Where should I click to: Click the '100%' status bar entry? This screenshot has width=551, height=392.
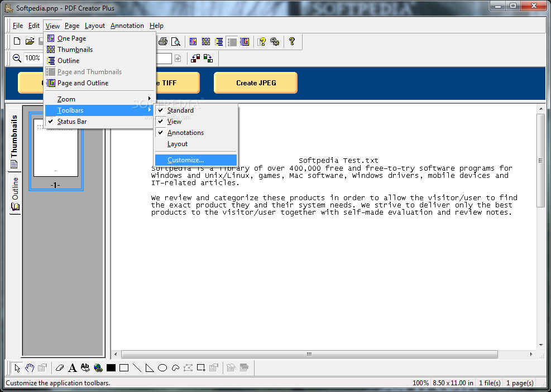(x=420, y=383)
